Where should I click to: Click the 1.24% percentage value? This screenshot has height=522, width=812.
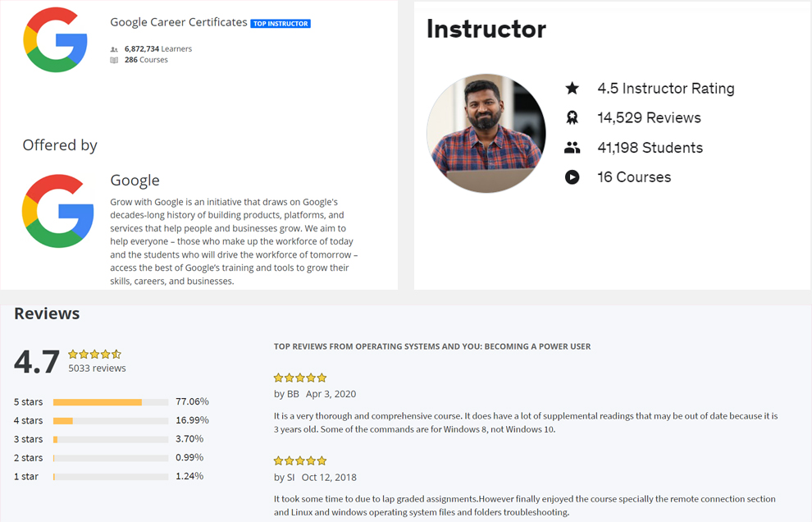pos(189,476)
